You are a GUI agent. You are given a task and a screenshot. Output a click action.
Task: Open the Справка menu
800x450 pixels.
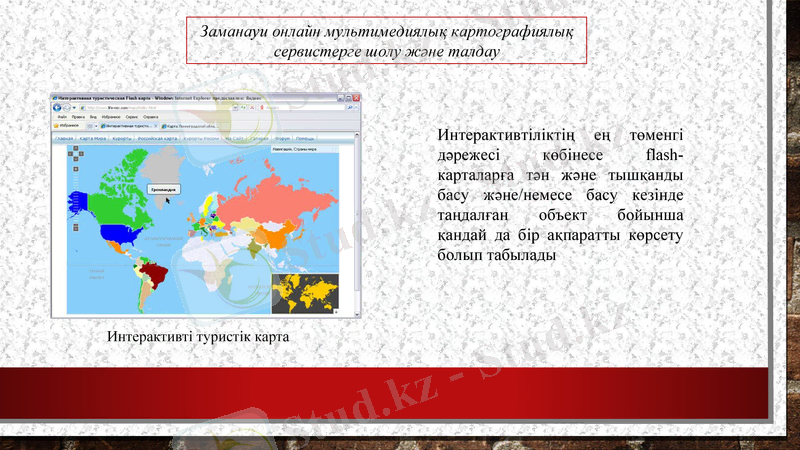pyautogui.click(x=151, y=117)
